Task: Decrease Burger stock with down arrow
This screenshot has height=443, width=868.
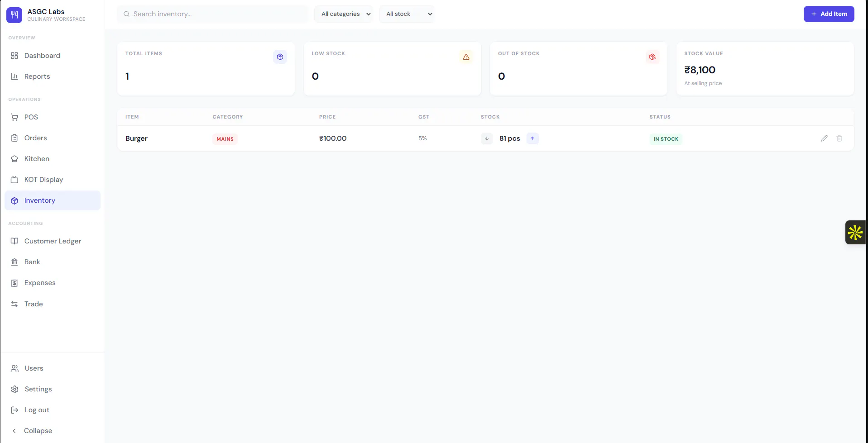Action: click(487, 138)
